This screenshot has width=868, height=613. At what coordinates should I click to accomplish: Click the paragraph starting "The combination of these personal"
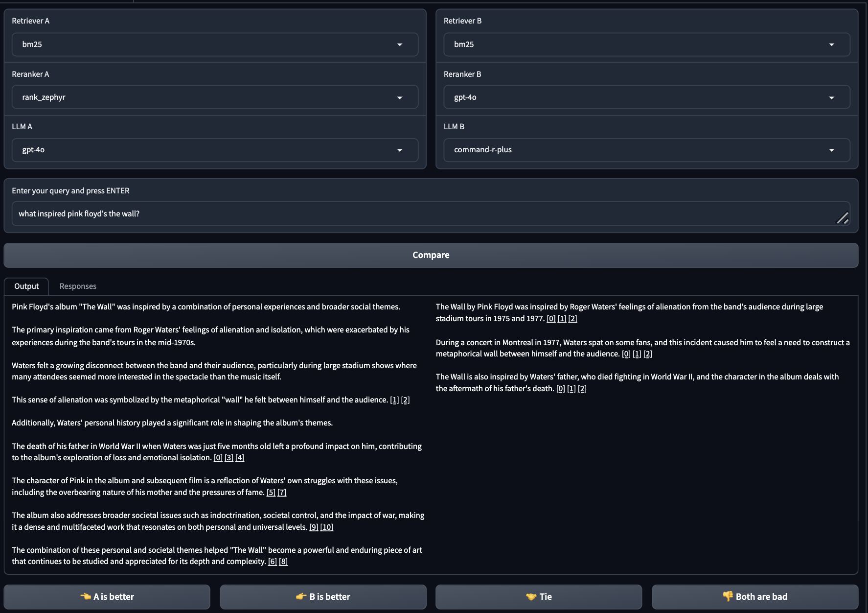click(217, 556)
